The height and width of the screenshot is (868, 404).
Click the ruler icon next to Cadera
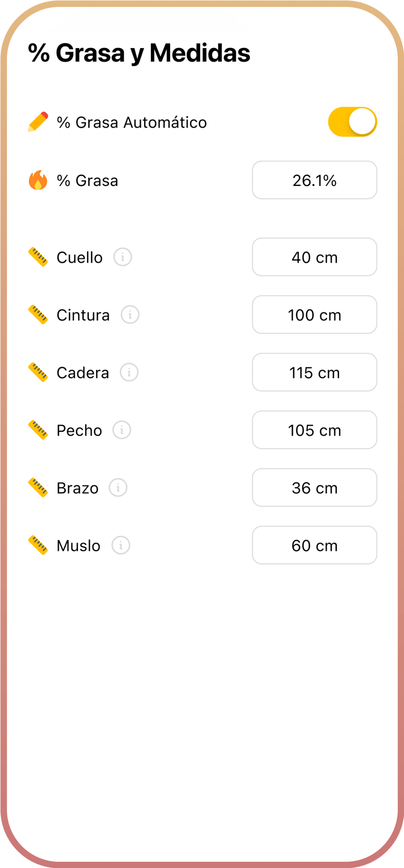[38, 372]
